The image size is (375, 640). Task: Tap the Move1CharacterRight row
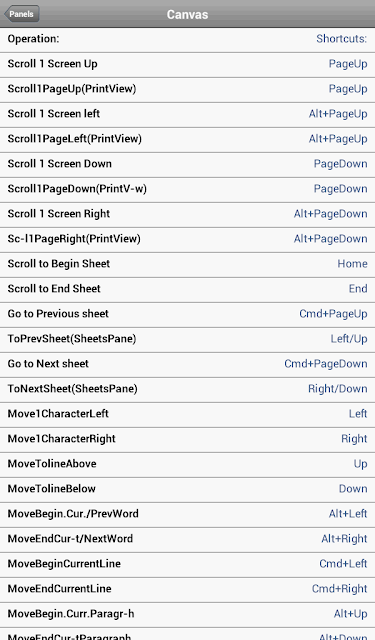187,440
